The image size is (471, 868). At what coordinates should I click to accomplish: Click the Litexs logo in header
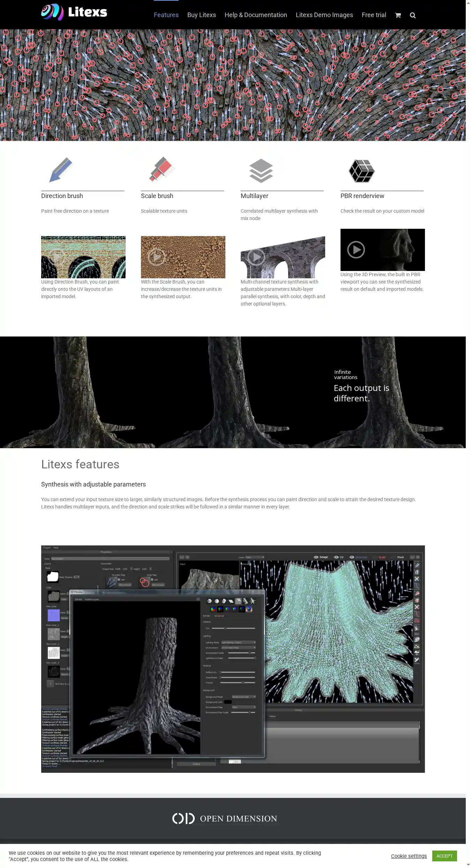click(74, 12)
